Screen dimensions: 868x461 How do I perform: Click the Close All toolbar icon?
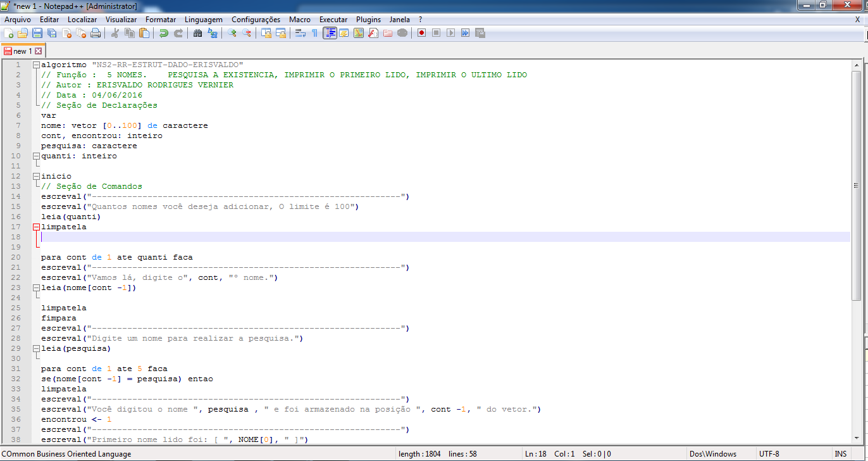coord(81,33)
